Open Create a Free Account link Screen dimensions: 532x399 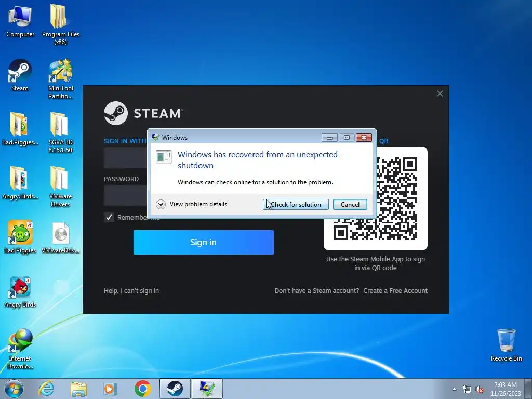tap(395, 291)
